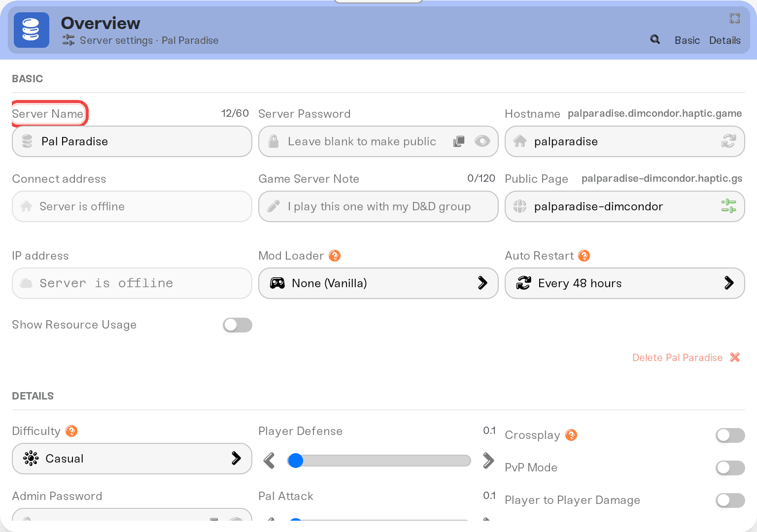
Task: Open the Auto Restart dropdown
Action: [625, 283]
